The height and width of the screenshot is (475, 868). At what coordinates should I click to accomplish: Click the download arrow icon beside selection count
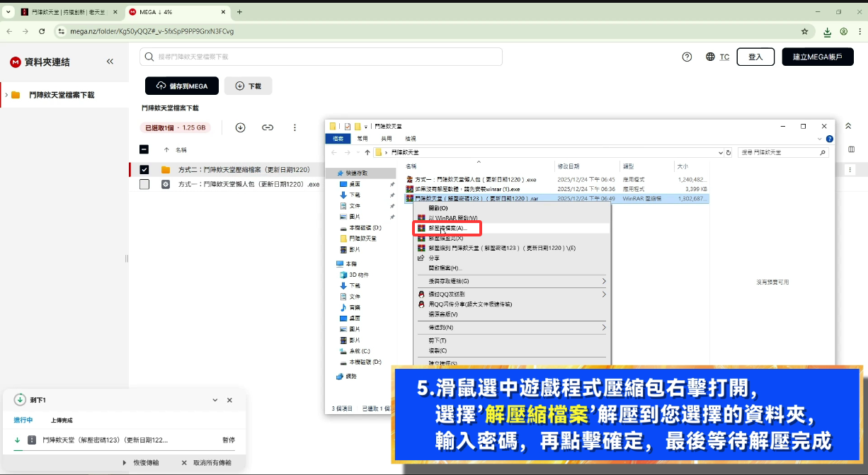(x=240, y=127)
